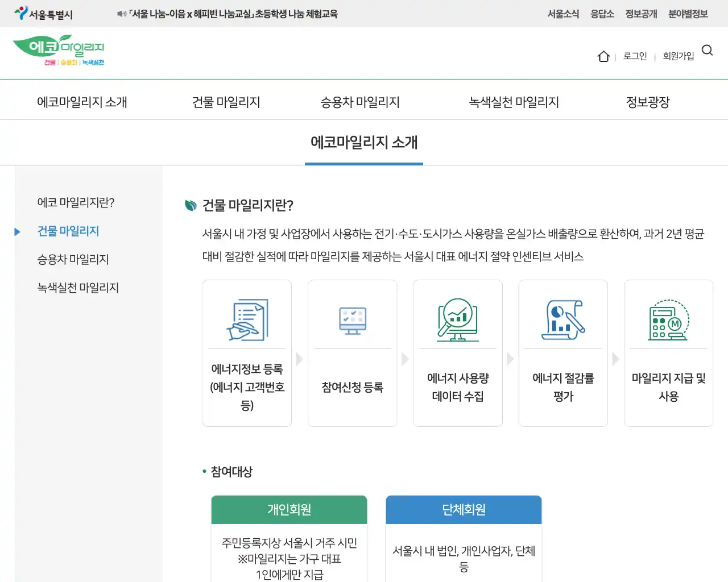Click the 마일리지 지급 및 사용 calculator icon
The image size is (728, 582).
click(668, 320)
